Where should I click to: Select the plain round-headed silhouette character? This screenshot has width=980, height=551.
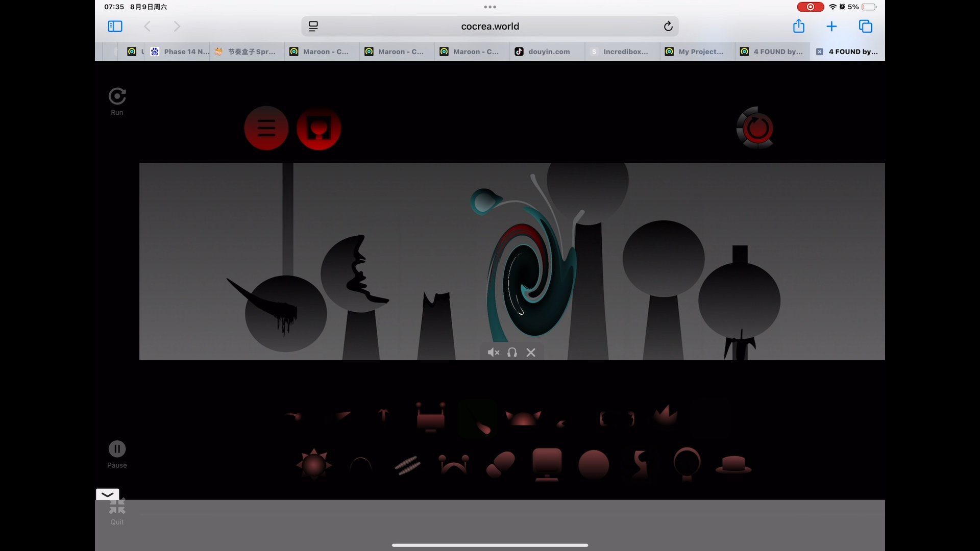coord(663,290)
